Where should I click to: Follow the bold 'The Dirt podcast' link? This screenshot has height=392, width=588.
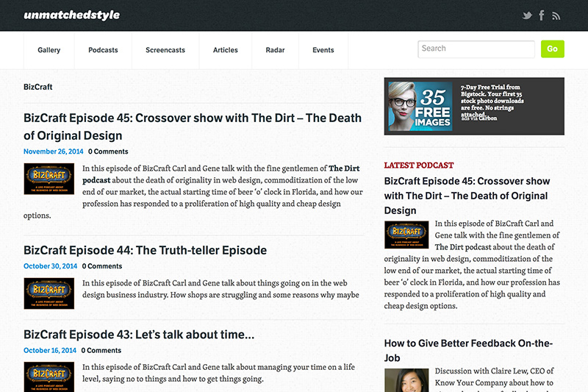[x=221, y=174]
